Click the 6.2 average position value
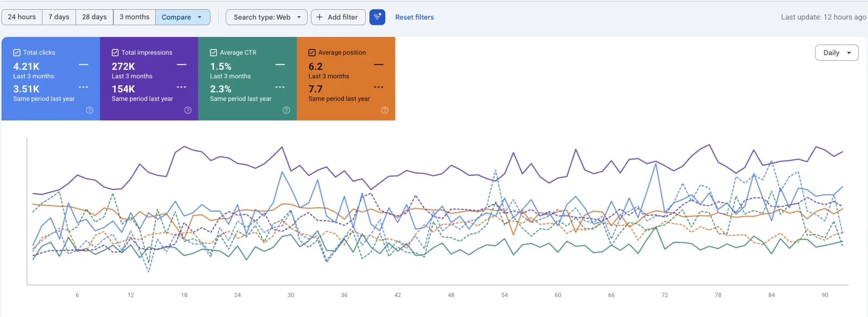The height and width of the screenshot is (317, 868). (x=316, y=66)
